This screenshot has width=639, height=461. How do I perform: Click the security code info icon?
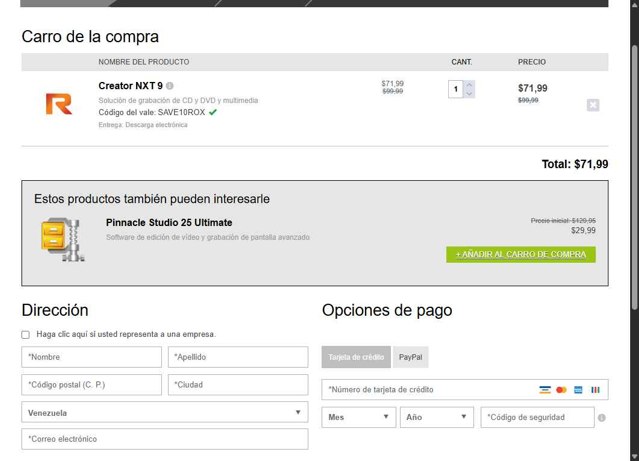click(x=602, y=418)
